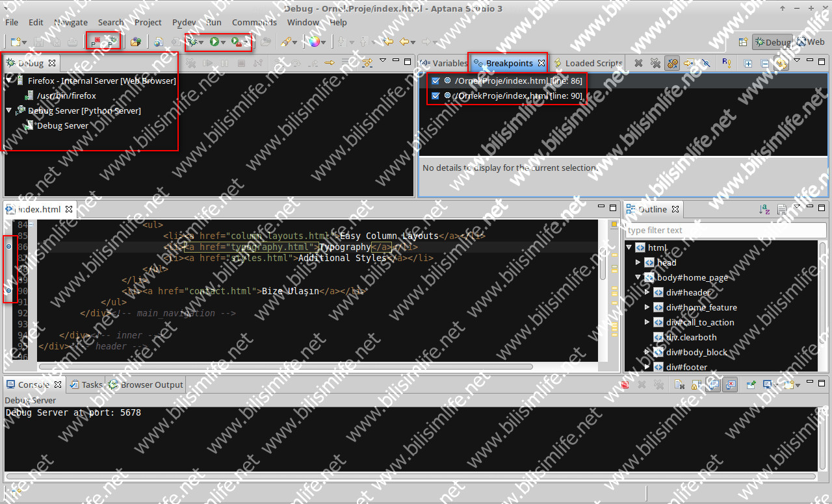The height and width of the screenshot is (504, 832).
Task: Toggle Show Supported Breakpoints button
Action: click(x=672, y=63)
